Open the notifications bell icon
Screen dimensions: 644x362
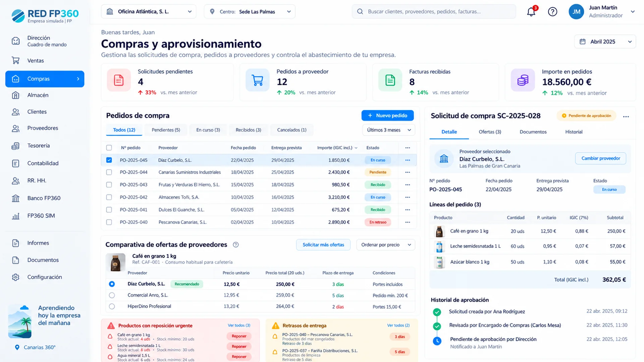tap(531, 12)
